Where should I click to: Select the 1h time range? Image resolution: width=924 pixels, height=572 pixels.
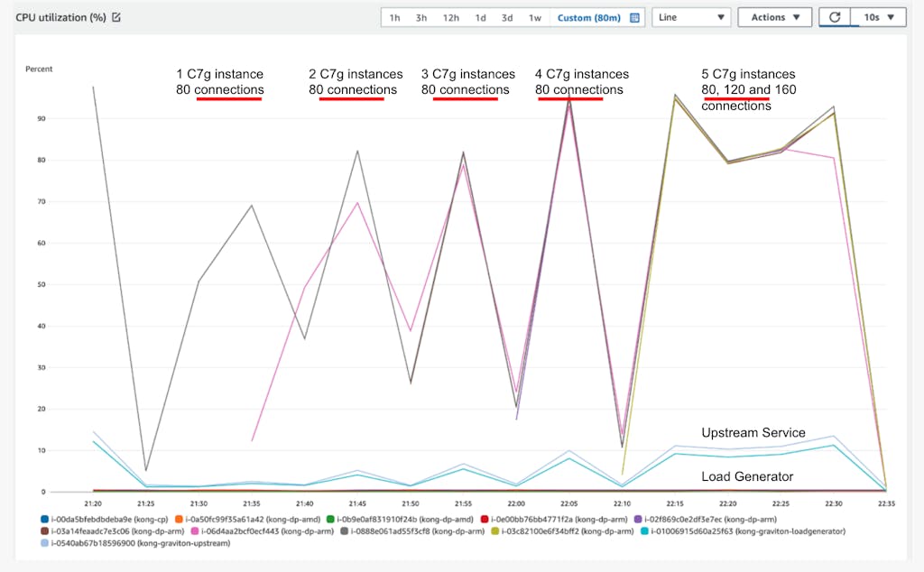tap(395, 17)
